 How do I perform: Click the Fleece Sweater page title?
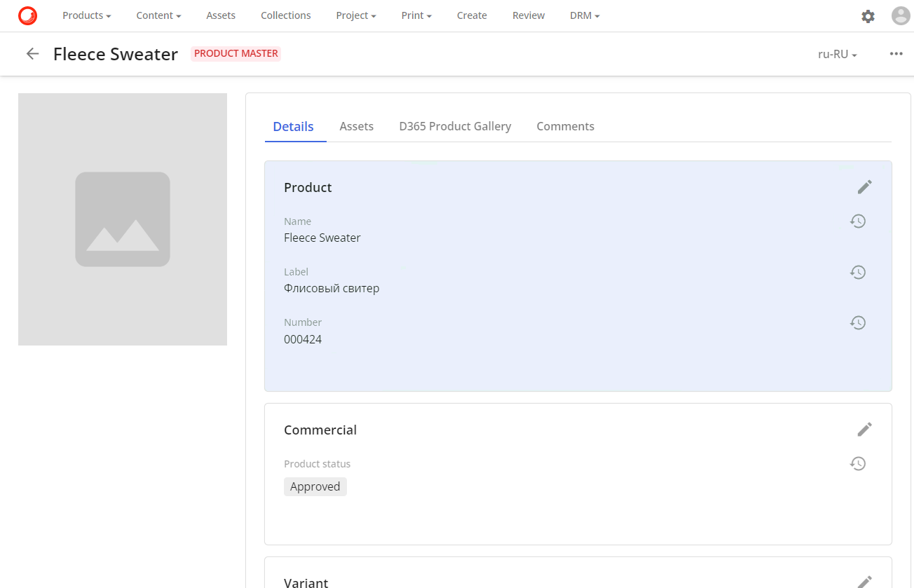(116, 54)
